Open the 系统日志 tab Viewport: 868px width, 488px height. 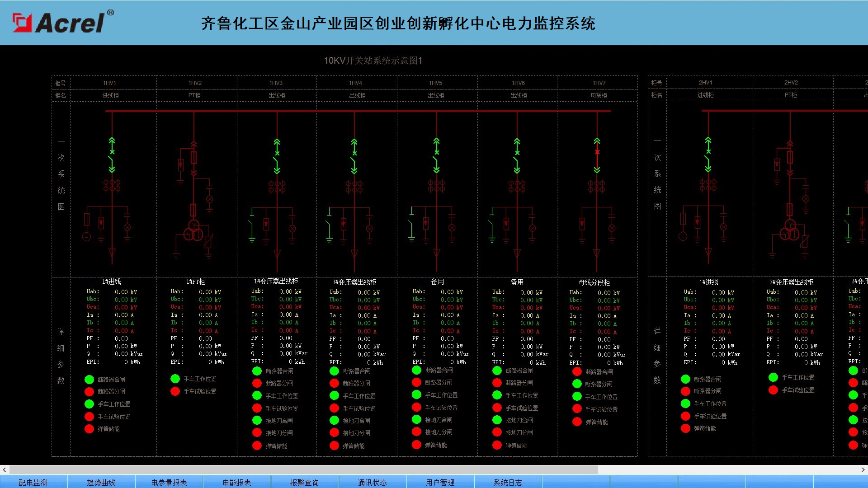[x=508, y=482]
